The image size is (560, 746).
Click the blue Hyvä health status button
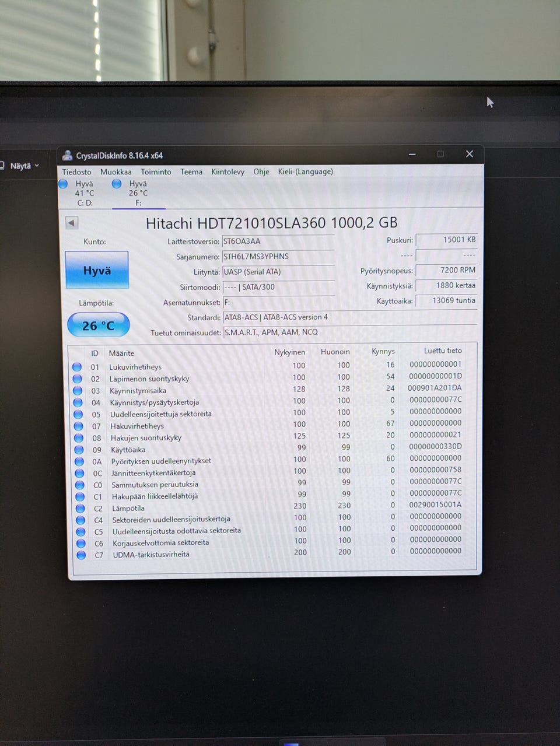tap(97, 270)
